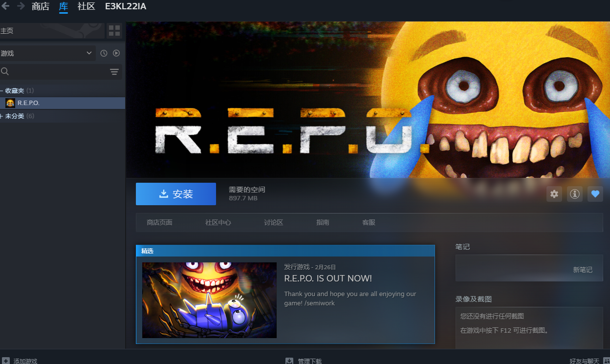Screen dimensions: 610x364
Task: Go back with the left arrow
Action: pos(6,6)
